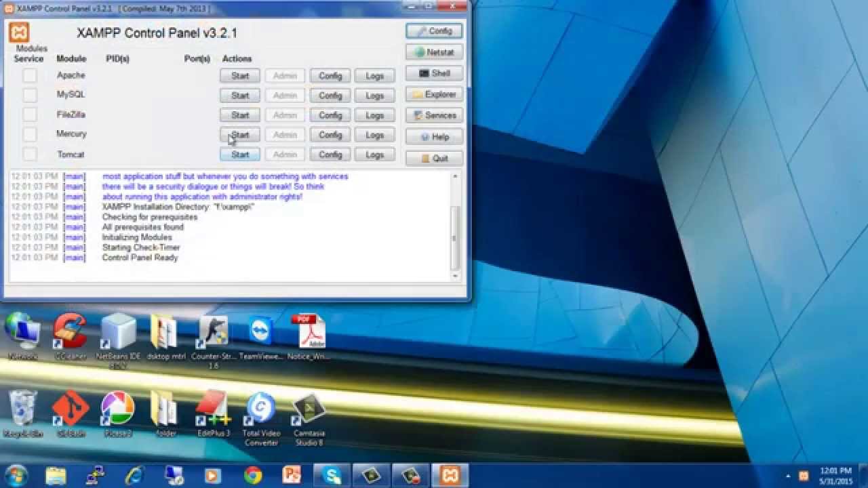Select the NetBeans IDE desktop icon
The height and width of the screenshot is (488, 868).
118,341
